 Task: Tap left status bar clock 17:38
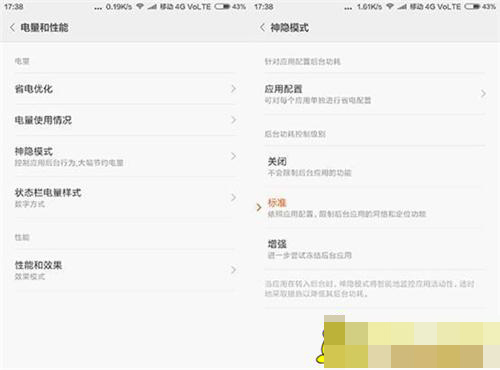14,7
